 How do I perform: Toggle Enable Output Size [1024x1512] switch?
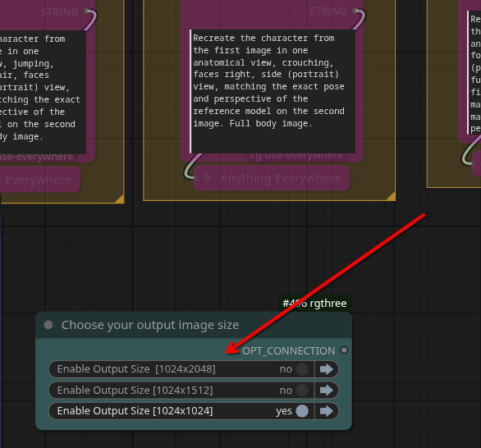coord(302,391)
